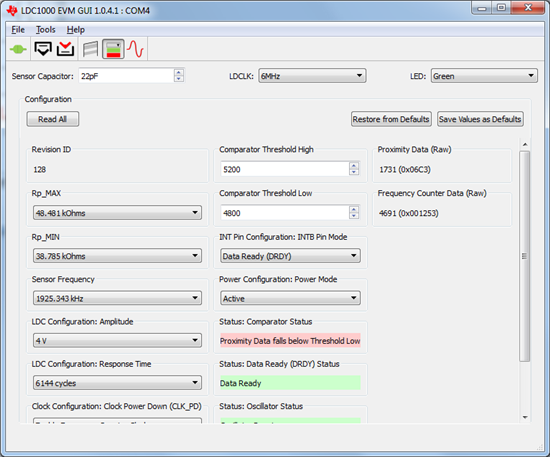The width and height of the screenshot is (550, 457).
Task: Close the LDC1000 EVM GUI window
Action: [528, 8]
